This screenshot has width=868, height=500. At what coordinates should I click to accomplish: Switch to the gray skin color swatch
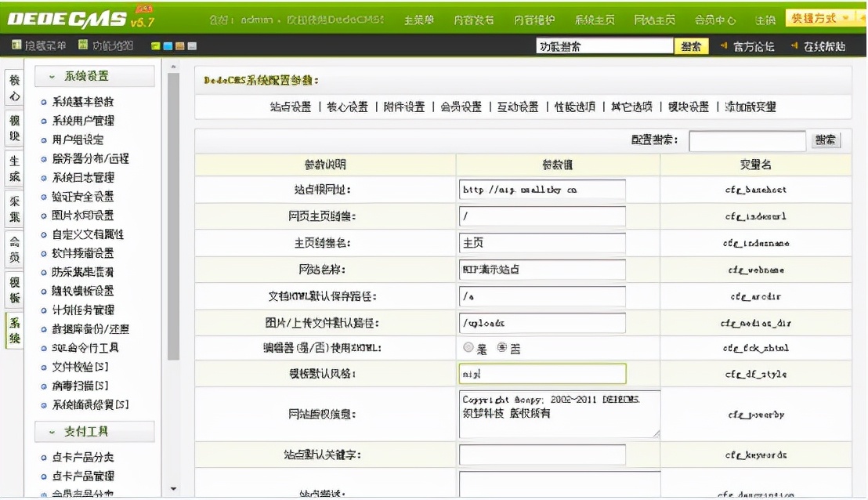tap(192, 46)
